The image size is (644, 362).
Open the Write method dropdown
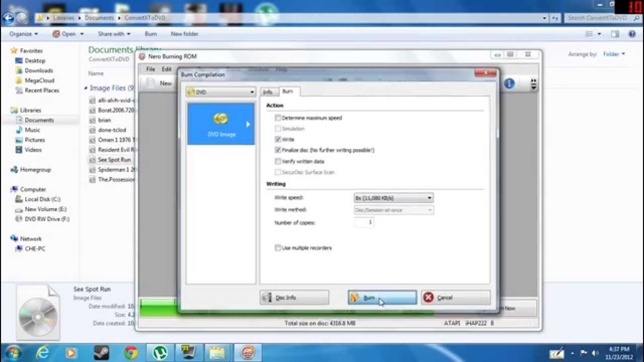pyautogui.click(x=393, y=210)
